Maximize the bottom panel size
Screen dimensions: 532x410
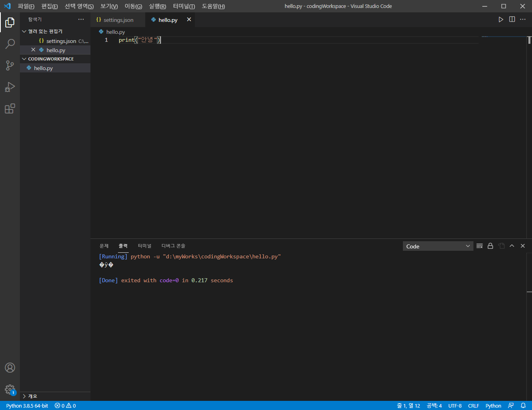coord(512,246)
